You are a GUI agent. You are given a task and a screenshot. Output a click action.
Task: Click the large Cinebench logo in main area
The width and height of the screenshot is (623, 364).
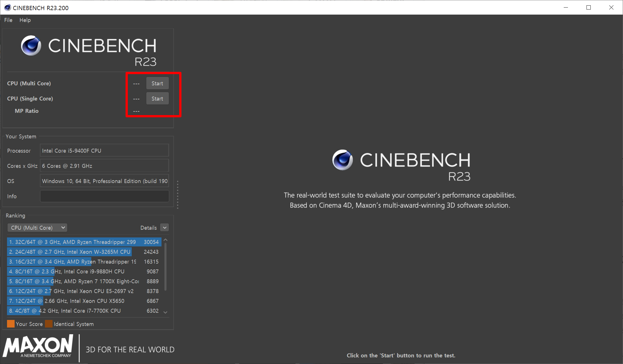click(x=342, y=160)
